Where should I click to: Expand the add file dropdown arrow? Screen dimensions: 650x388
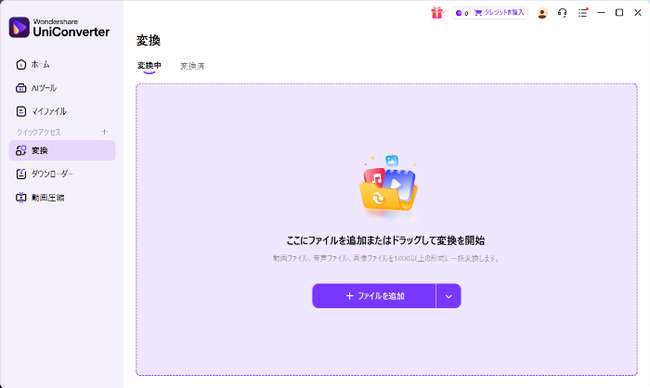(449, 296)
